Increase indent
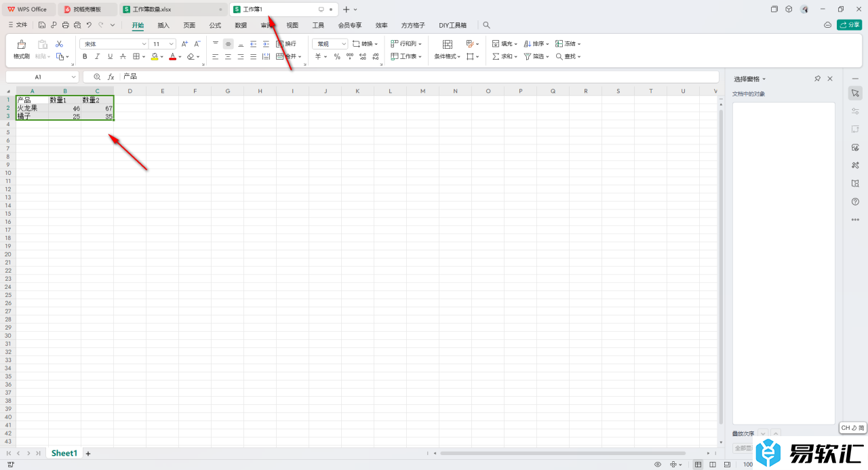This screenshot has width=868, height=470. point(266,43)
